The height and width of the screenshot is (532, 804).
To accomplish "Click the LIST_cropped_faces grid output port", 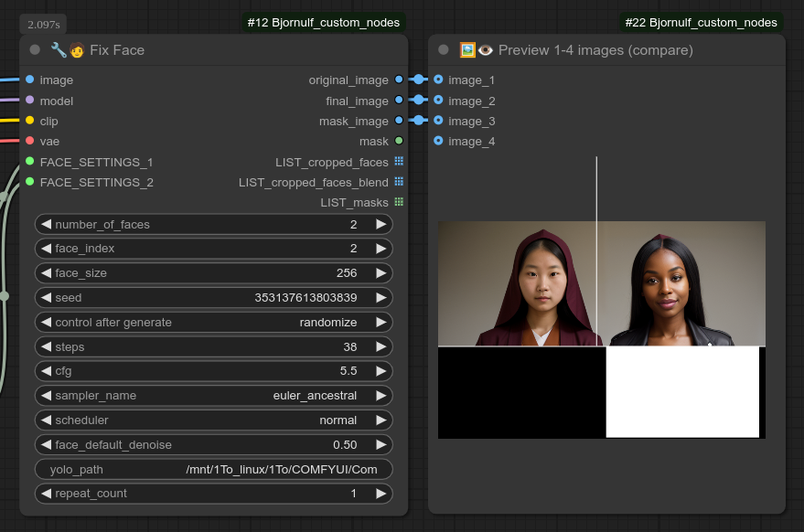I will point(399,162).
